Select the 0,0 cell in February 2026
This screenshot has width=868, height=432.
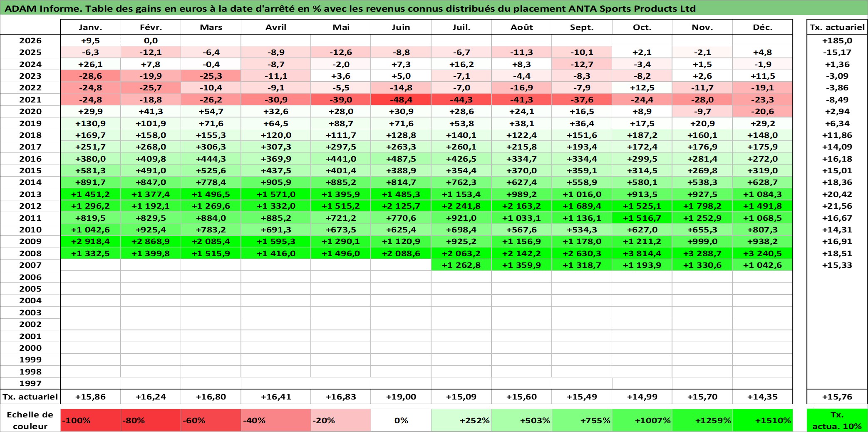(151, 40)
